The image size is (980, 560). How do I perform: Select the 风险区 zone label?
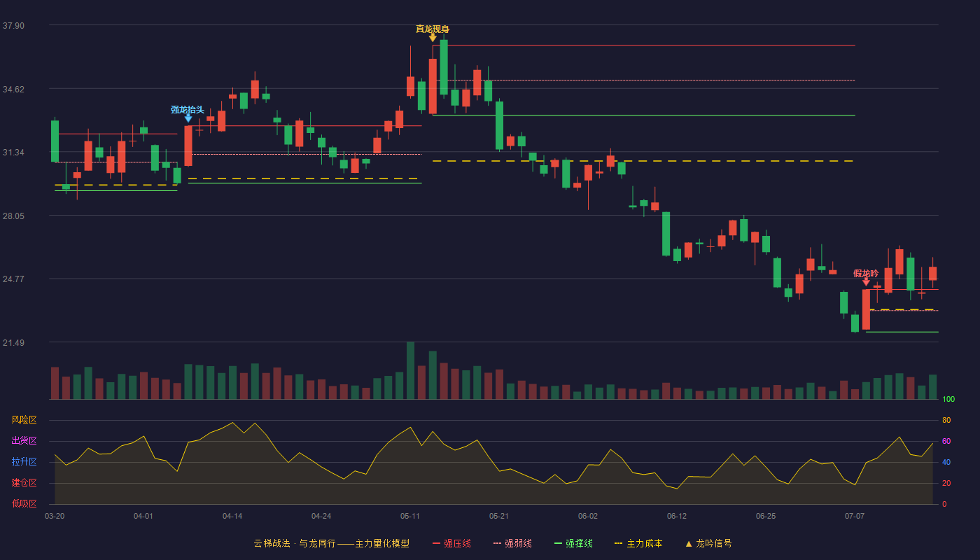pyautogui.click(x=24, y=420)
